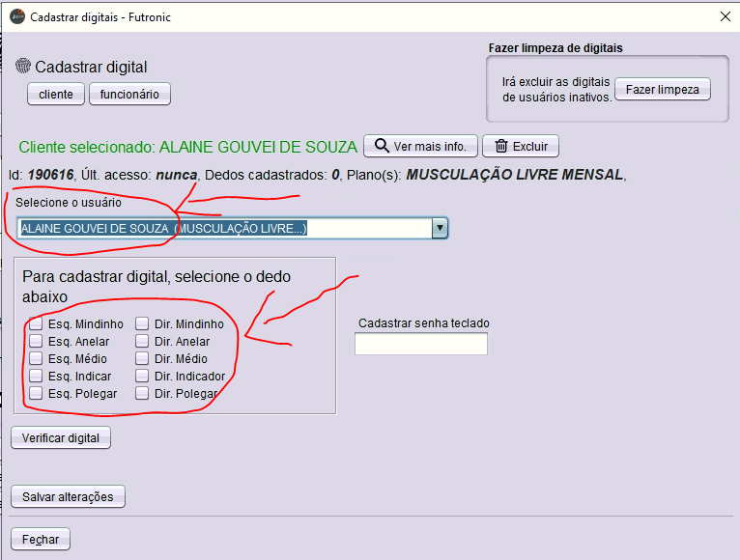Toggle the Dir. Anelar checkbox
The image size is (740, 560).
tap(142, 342)
